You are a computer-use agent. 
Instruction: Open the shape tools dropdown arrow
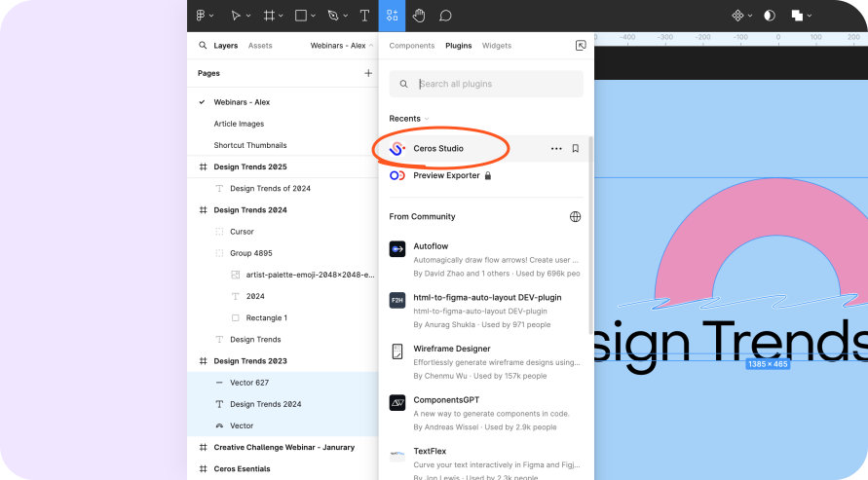pos(313,16)
